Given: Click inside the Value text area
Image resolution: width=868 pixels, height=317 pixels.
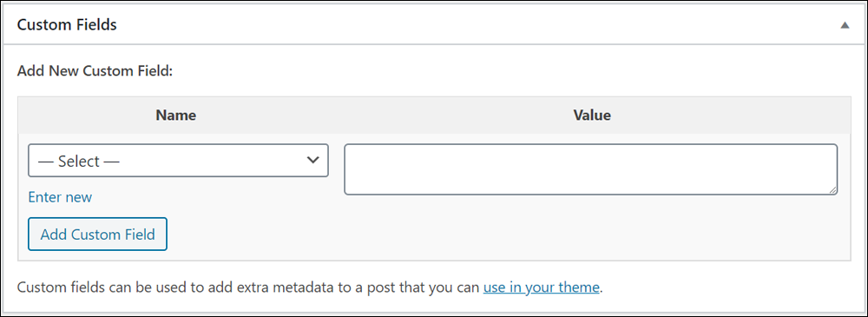Looking at the screenshot, I should click(x=590, y=169).
